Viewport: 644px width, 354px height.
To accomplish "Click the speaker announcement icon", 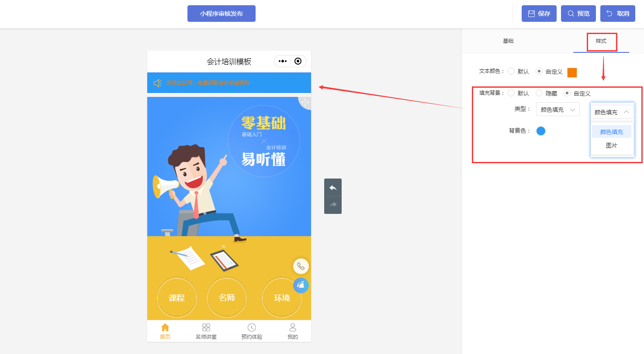I will pyautogui.click(x=158, y=83).
